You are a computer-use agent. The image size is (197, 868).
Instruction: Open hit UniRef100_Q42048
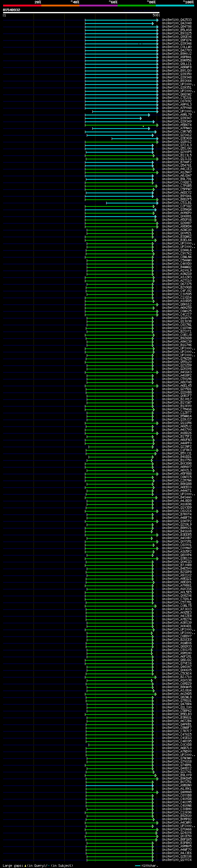177,23
